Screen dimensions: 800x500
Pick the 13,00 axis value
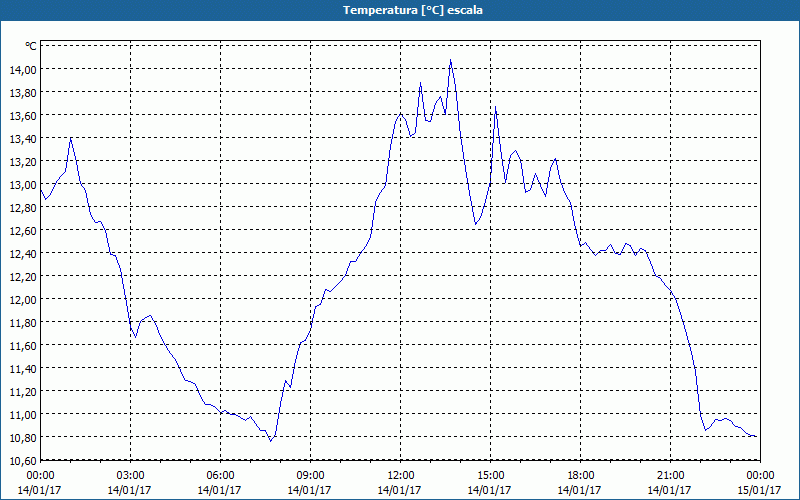(23, 185)
